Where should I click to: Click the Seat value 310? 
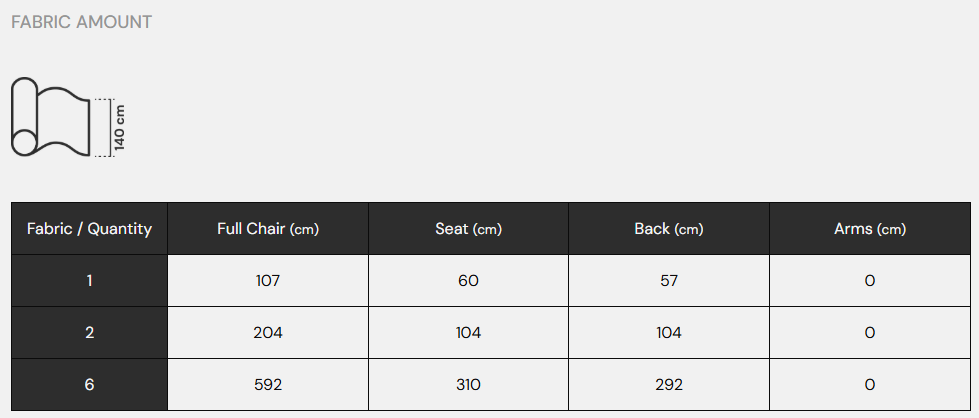click(x=468, y=384)
